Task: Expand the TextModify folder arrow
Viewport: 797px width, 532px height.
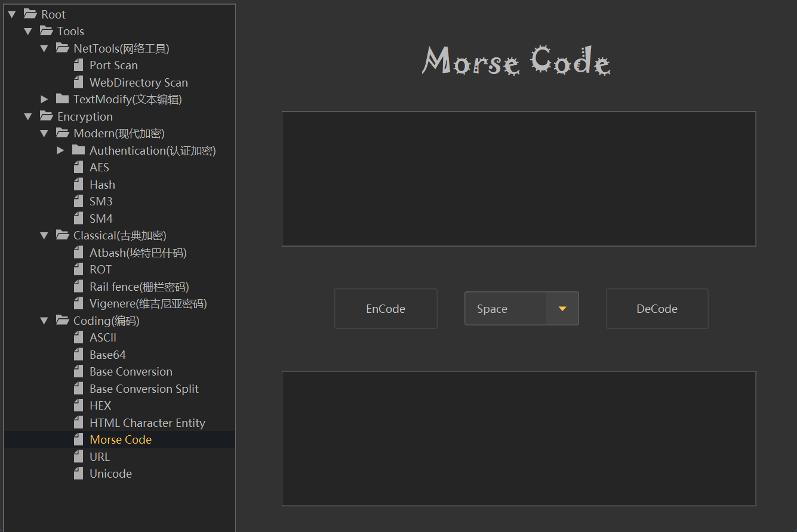Action: click(44, 99)
